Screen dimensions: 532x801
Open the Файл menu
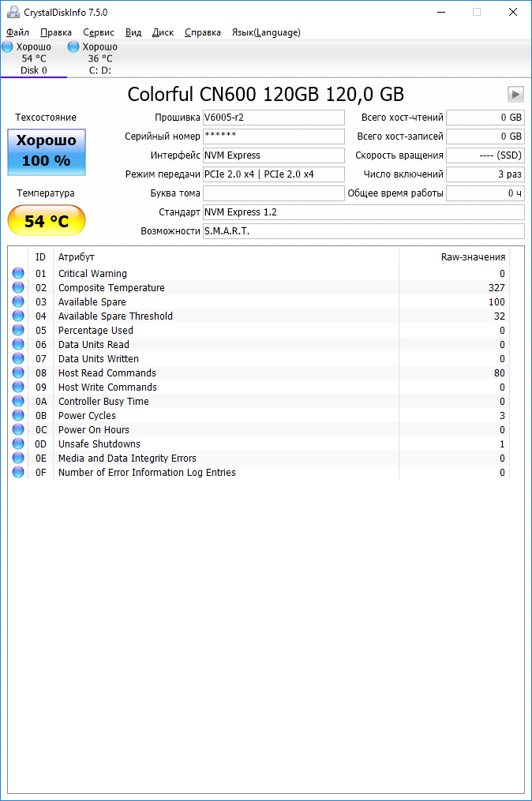17,32
